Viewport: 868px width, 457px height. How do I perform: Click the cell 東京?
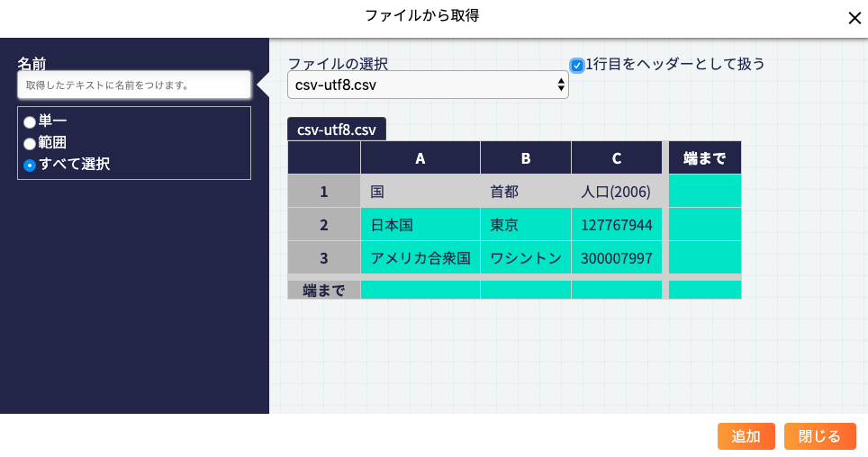click(526, 225)
